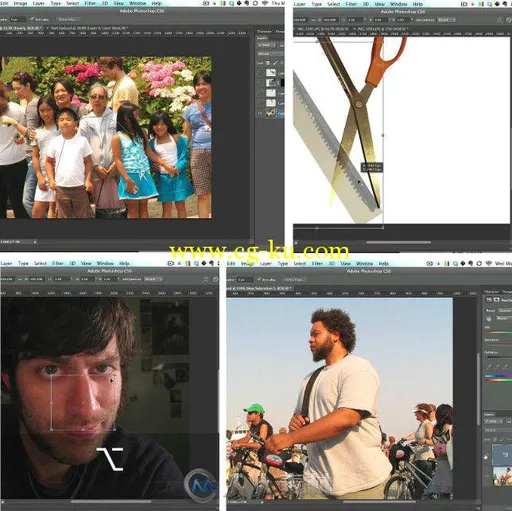Open Window menu in family photo window
The width and height of the screenshot is (512, 511).
tap(137, 3)
